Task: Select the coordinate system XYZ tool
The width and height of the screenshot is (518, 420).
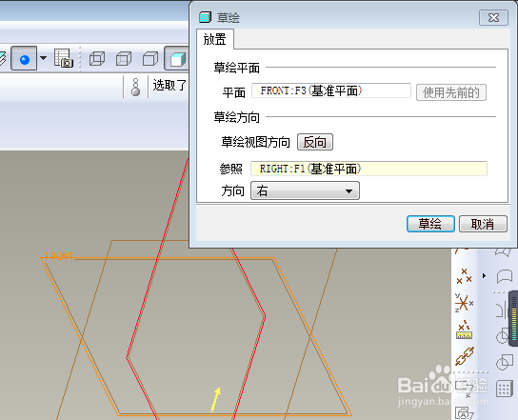Action: click(464, 302)
